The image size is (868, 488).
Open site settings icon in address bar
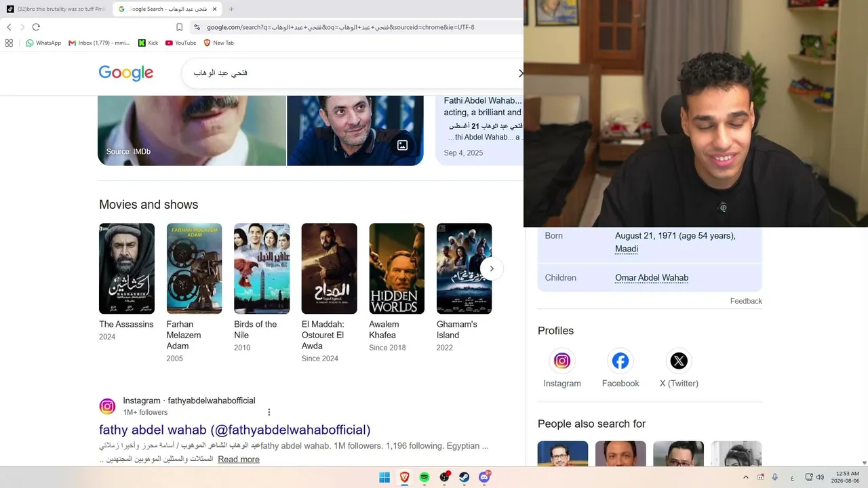click(x=197, y=27)
